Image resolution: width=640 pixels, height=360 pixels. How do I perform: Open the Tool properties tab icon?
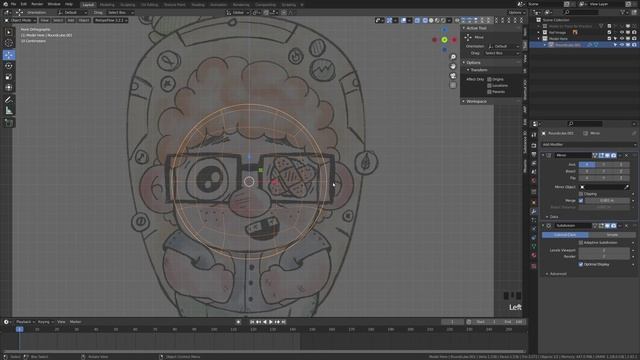(533, 135)
